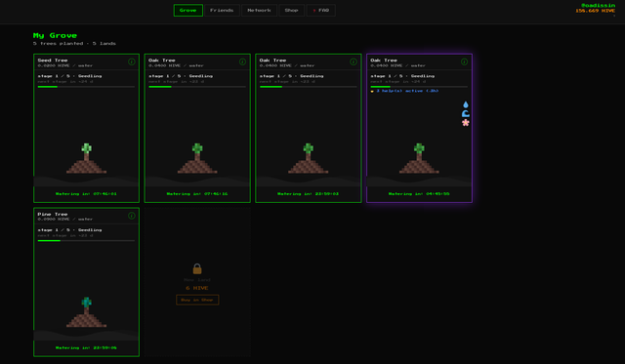Open the Grove tab
Viewport: 625px width, 364px height.
point(188,11)
